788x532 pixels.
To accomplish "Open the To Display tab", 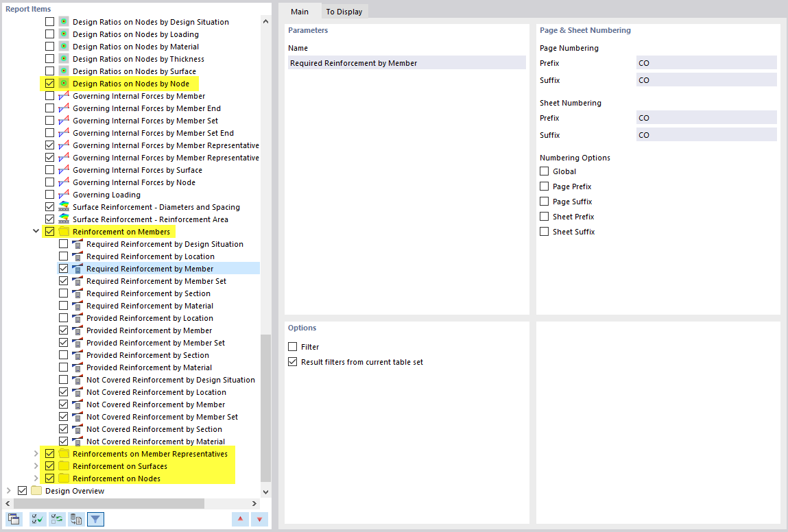I will (x=344, y=12).
